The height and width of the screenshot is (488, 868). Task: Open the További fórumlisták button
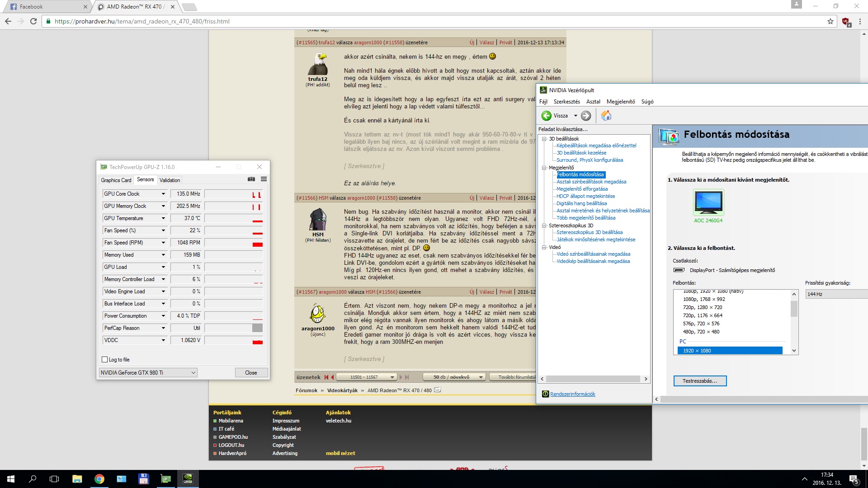tap(514, 377)
